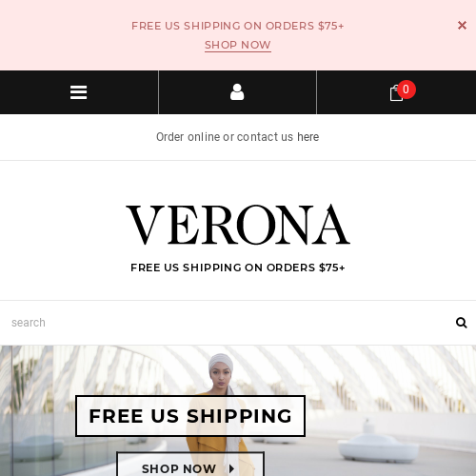Click the red cart count badge
Viewport: 476px width, 476px height.
pos(407,89)
